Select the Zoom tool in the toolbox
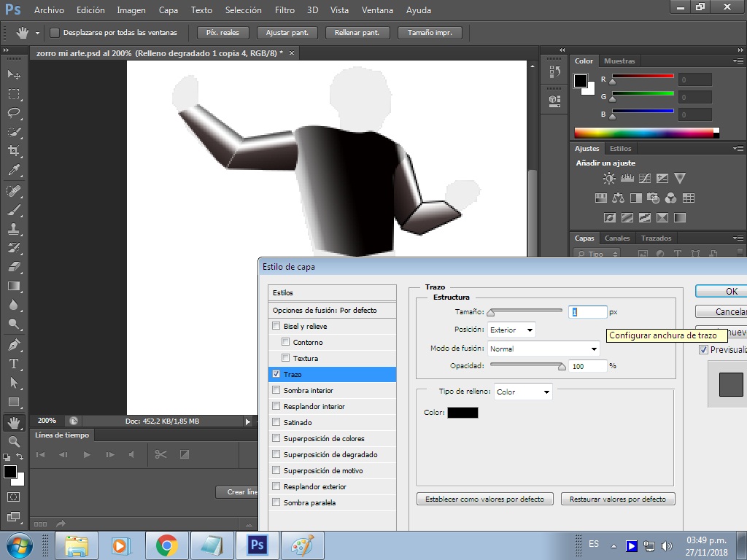Image resolution: width=747 pixels, height=560 pixels. coord(14,441)
